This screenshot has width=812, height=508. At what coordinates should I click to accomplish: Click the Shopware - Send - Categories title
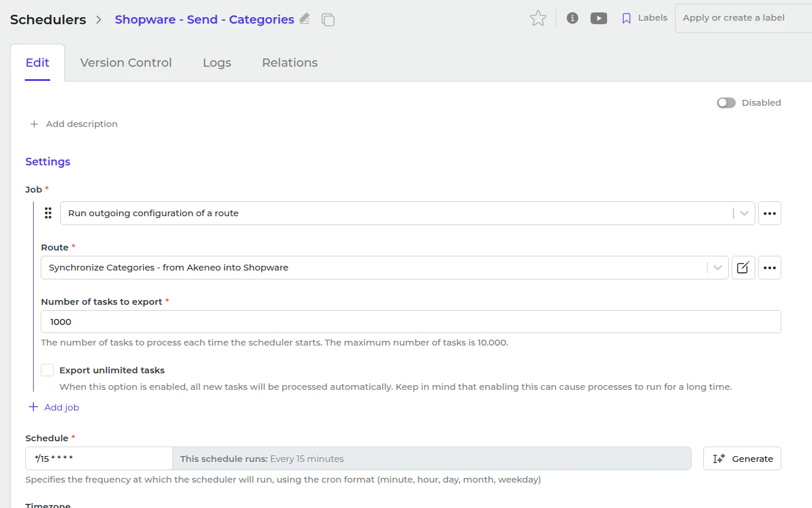204,19
